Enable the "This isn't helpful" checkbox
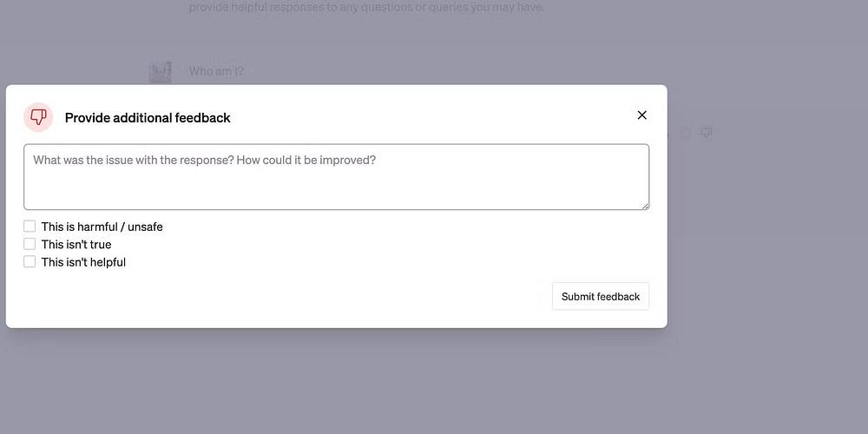The width and height of the screenshot is (868, 434). pos(30,261)
